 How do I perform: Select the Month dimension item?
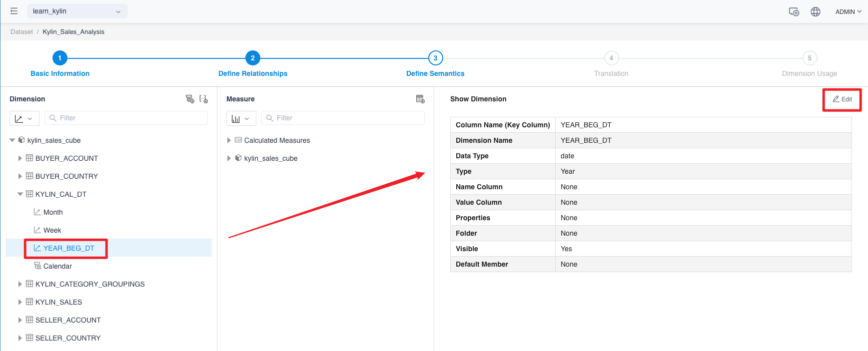point(53,212)
